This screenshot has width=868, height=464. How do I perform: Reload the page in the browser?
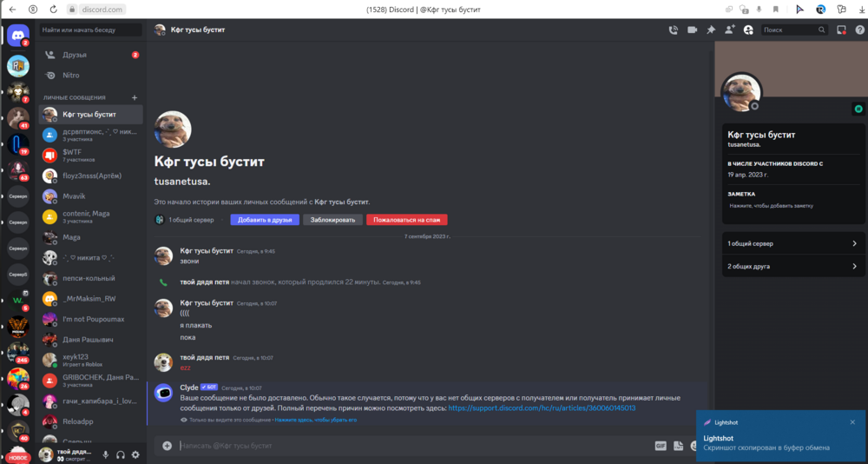point(53,10)
